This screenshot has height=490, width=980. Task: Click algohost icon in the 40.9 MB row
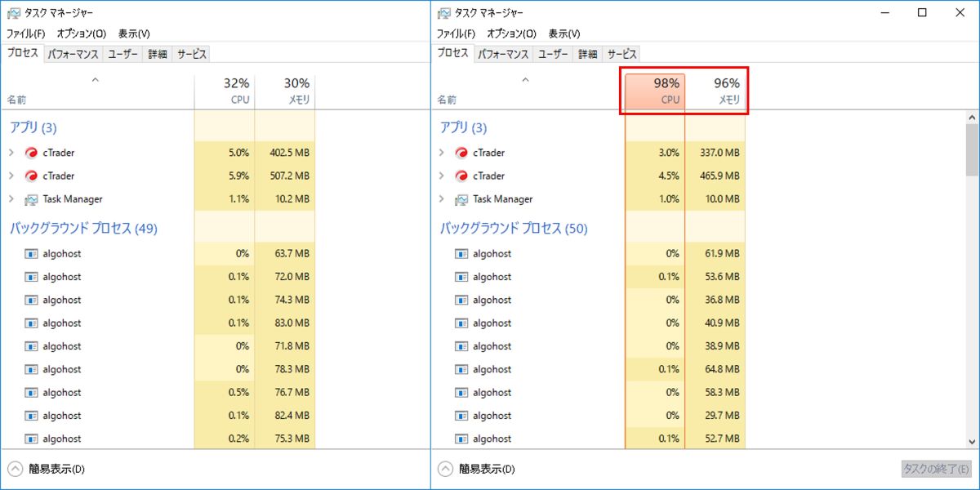click(x=461, y=323)
